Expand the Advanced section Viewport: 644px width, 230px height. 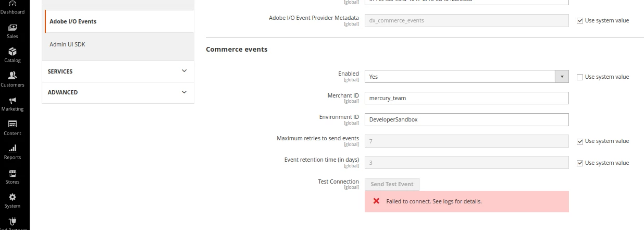pyautogui.click(x=118, y=92)
